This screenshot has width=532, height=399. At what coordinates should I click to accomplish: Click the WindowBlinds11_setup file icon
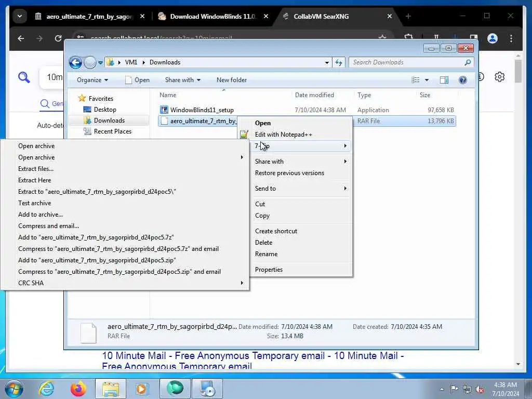coord(164,110)
